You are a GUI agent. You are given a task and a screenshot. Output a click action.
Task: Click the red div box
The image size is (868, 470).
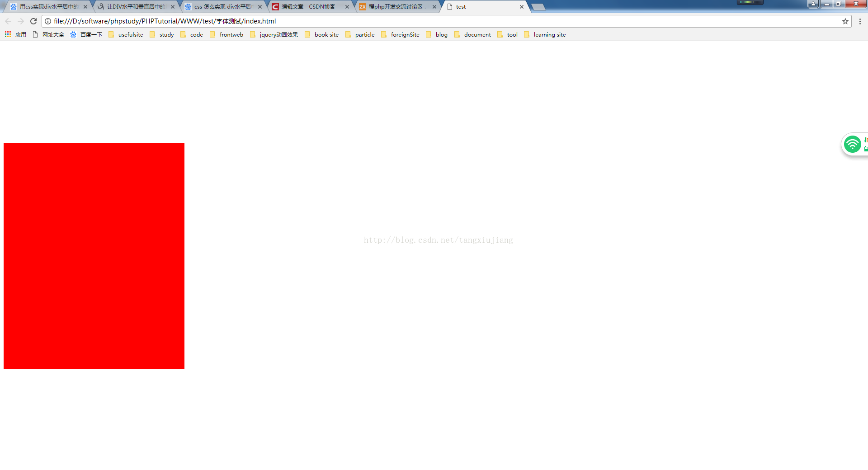[94, 256]
